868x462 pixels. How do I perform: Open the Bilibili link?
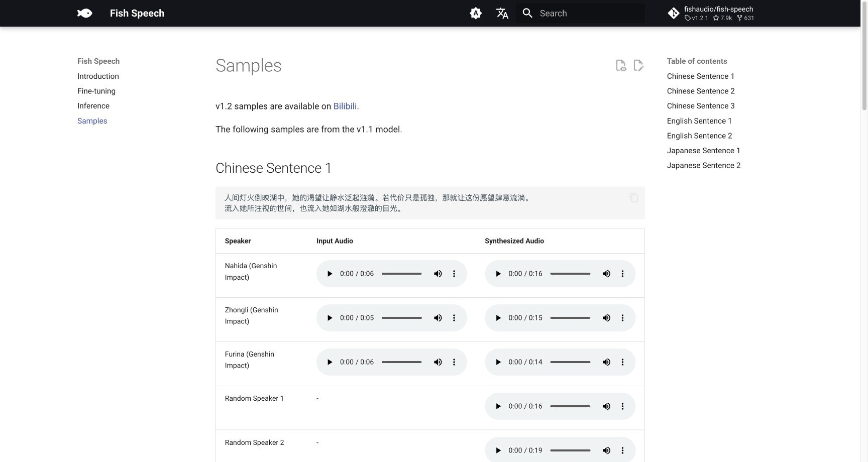(345, 106)
